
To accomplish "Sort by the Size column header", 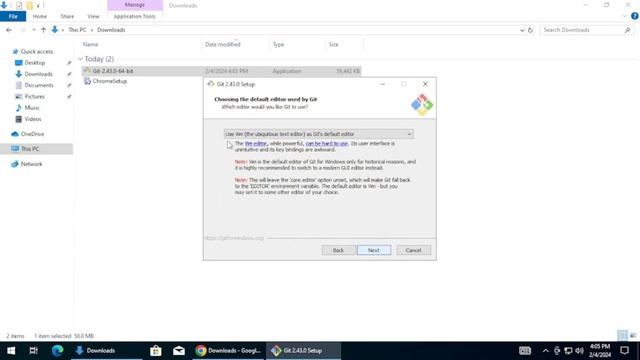I will coord(334,44).
